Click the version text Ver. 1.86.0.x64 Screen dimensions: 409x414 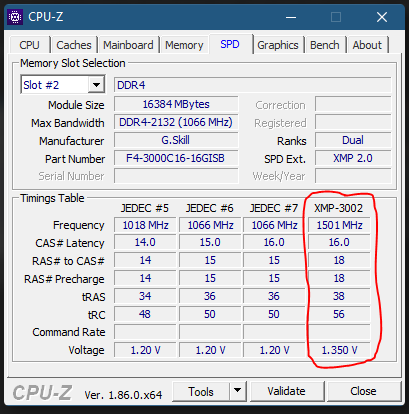tap(123, 395)
